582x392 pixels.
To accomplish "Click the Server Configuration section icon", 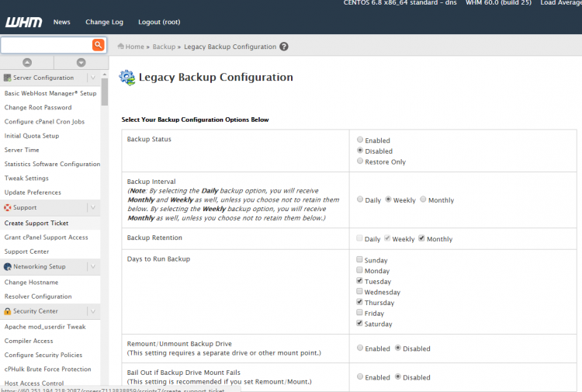I will point(8,78).
